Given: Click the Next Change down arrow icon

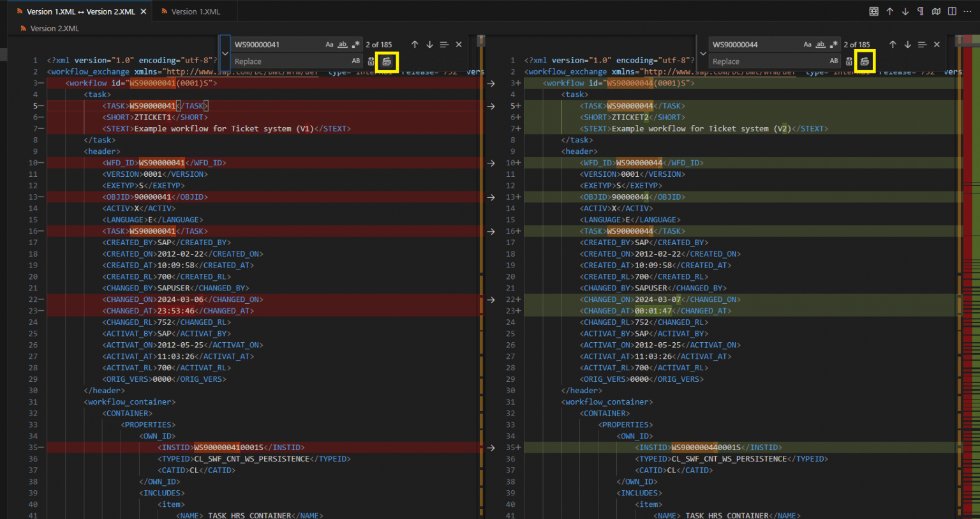Looking at the screenshot, I should 906,11.
